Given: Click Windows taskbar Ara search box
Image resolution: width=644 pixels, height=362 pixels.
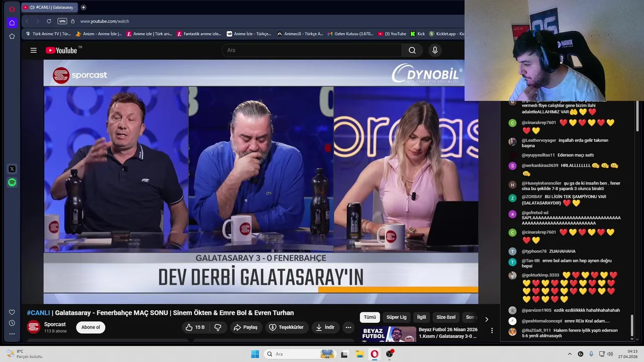Looking at the screenshot, I should pos(300,354).
